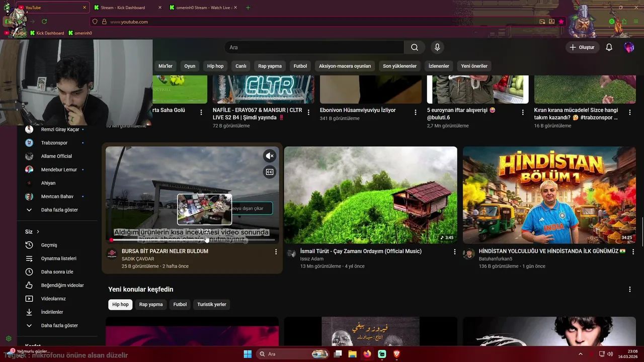644x362 pixels.
Task: Open İsmail Türüt Çay Zamanı thumbnail
Action: tap(371, 195)
